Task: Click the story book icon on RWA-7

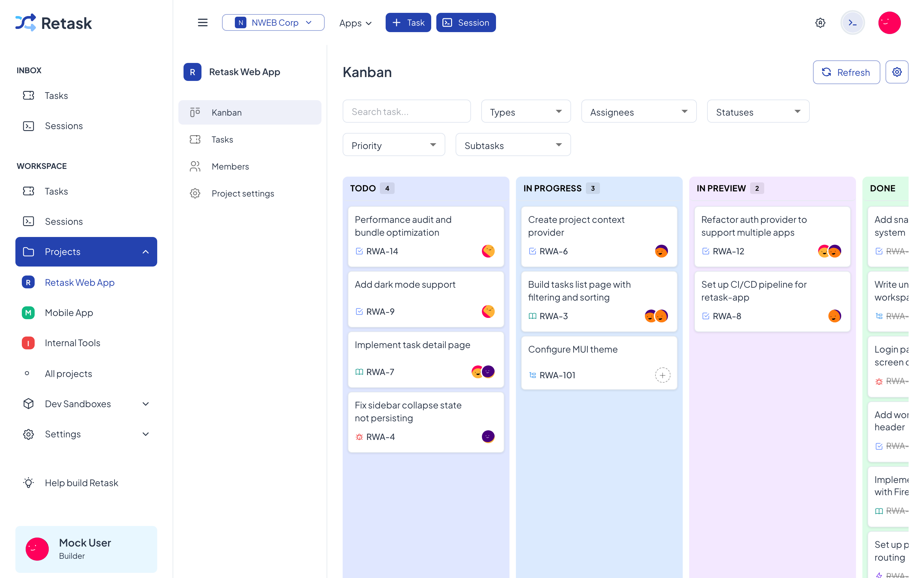Action: coord(359,372)
